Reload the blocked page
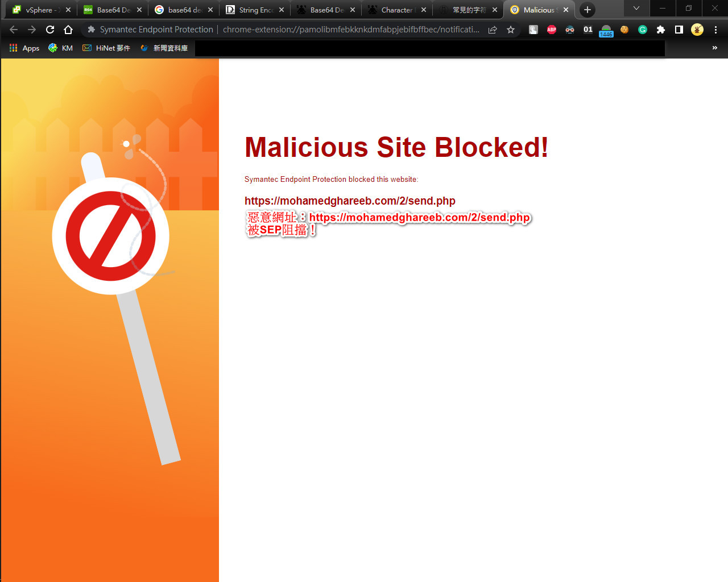The width and height of the screenshot is (728, 582). click(50, 30)
